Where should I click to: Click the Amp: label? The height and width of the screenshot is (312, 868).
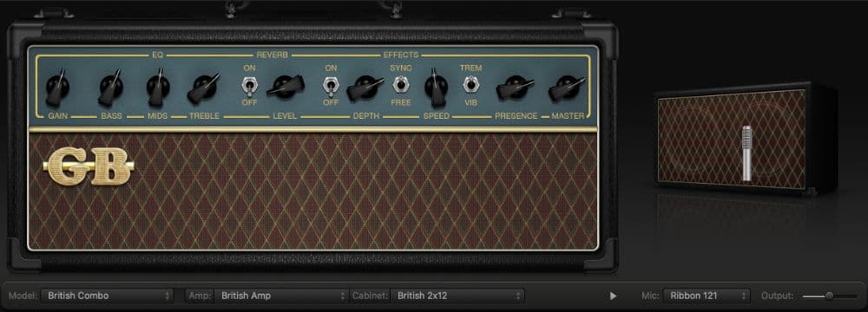(x=200, y=296)
